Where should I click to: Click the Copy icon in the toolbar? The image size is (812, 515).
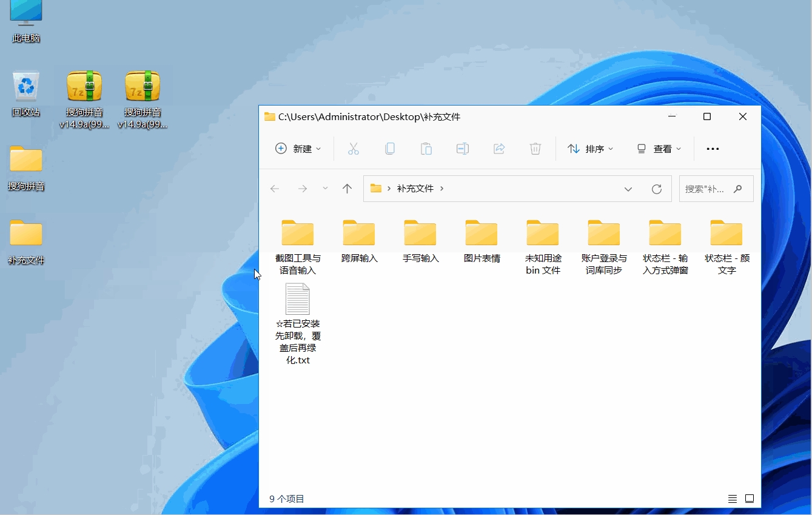click(x=390, y=149)
